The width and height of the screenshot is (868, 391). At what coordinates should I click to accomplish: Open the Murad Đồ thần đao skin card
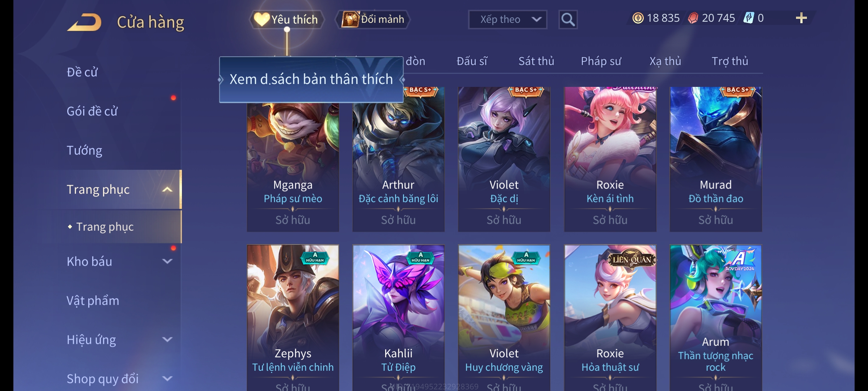[716, 159]
